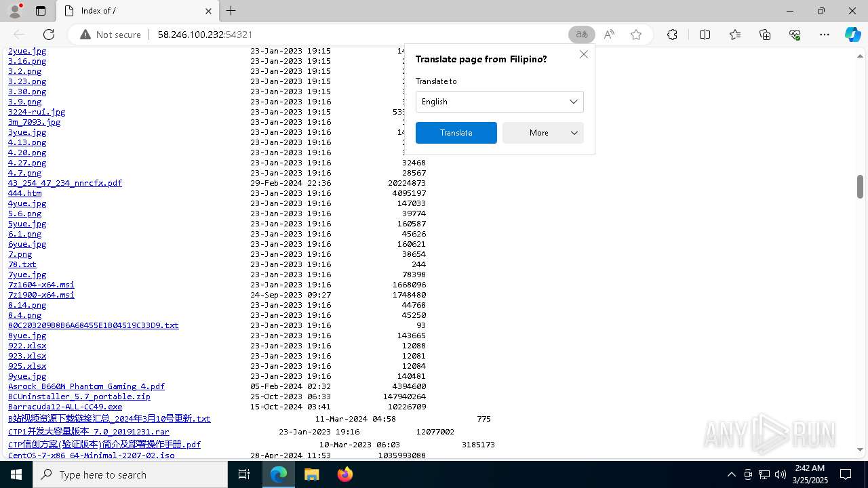Add this page to favorites star

click(x=636, y=35)
